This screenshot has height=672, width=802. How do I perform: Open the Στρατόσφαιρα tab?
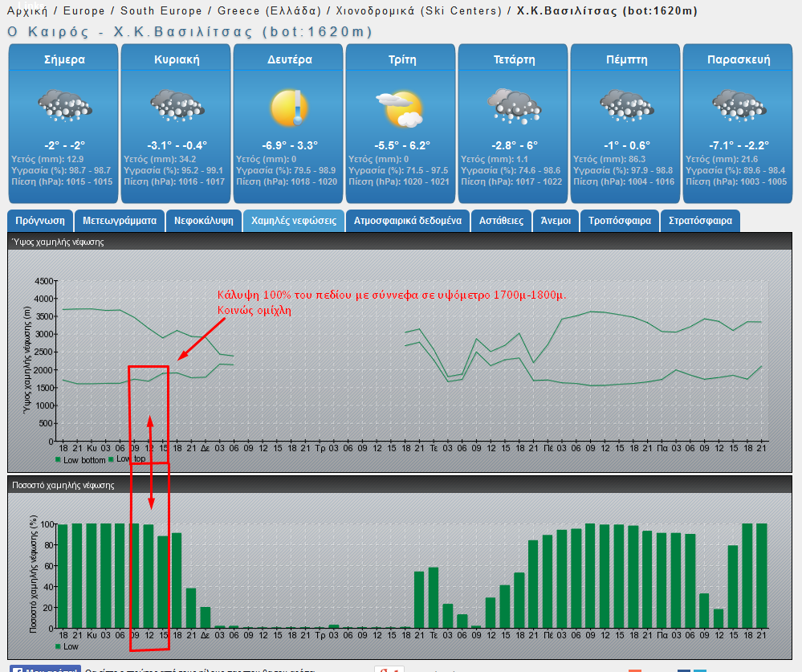pyautogui.click(x=700, y=221)
